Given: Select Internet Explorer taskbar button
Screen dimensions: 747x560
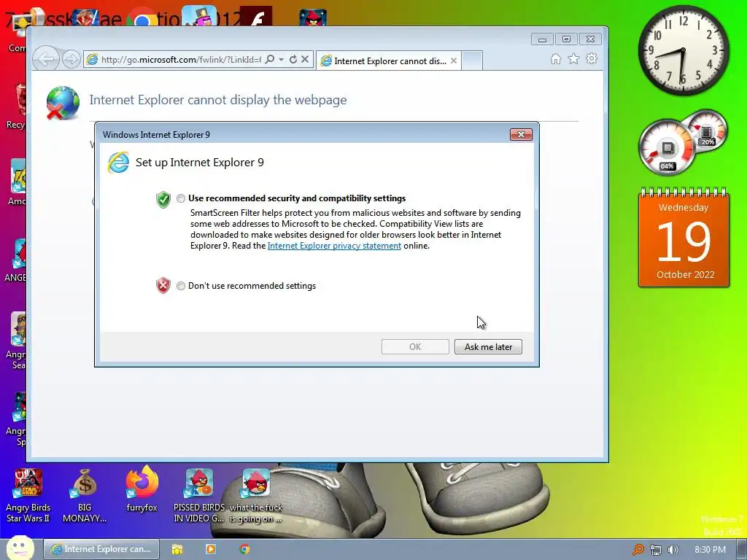Looking at the screenshot, I should [x=101, y=549].
